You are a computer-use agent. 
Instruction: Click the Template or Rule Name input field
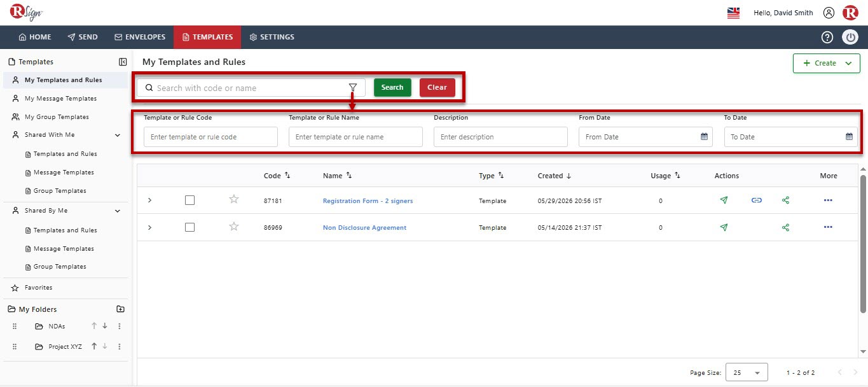355,137
